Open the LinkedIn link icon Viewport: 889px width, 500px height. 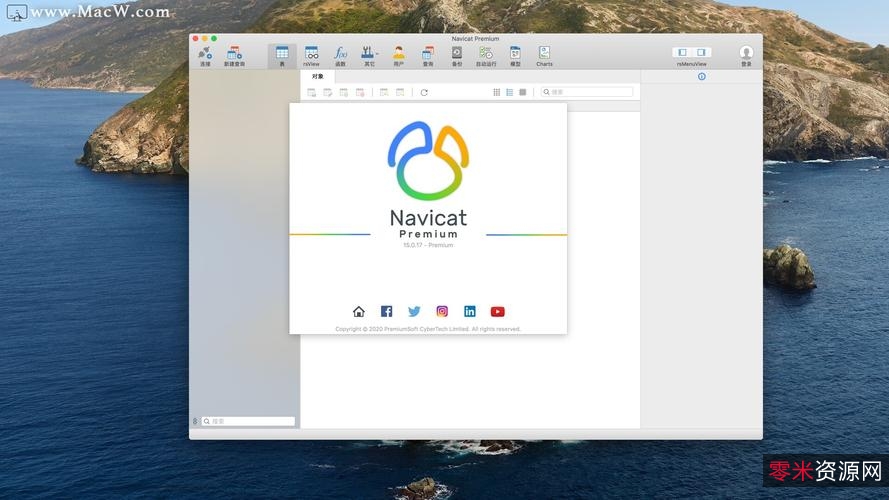point(470,311)
